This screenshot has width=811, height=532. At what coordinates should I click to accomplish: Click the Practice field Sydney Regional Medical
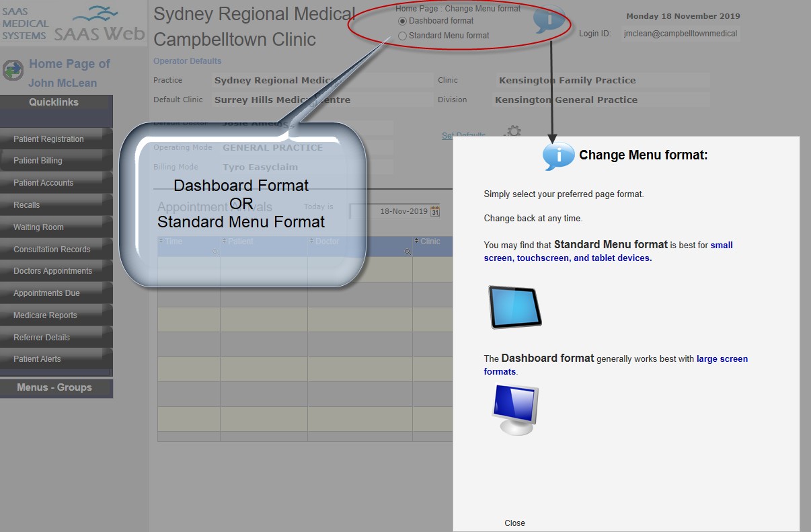tap(323, 81)
